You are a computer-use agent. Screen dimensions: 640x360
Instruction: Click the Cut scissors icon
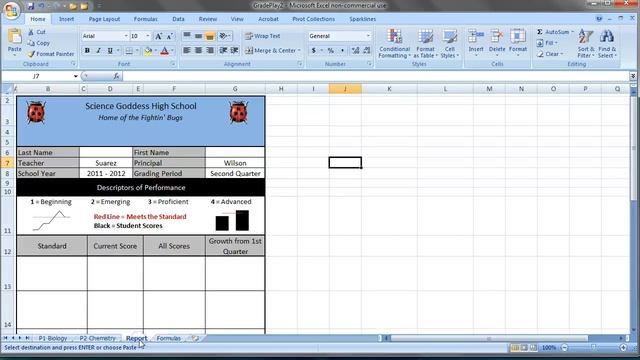(x=31, y=32)
